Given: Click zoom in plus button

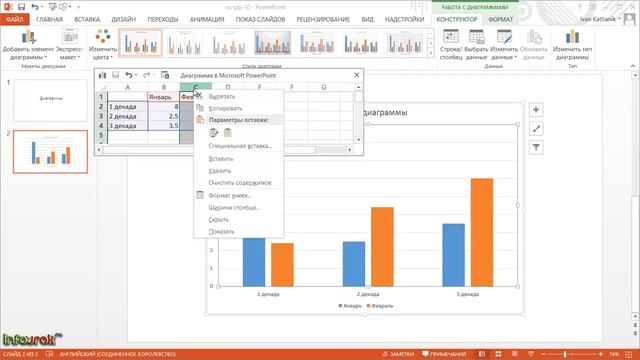Looking at the screenshot, I should 600,354.
